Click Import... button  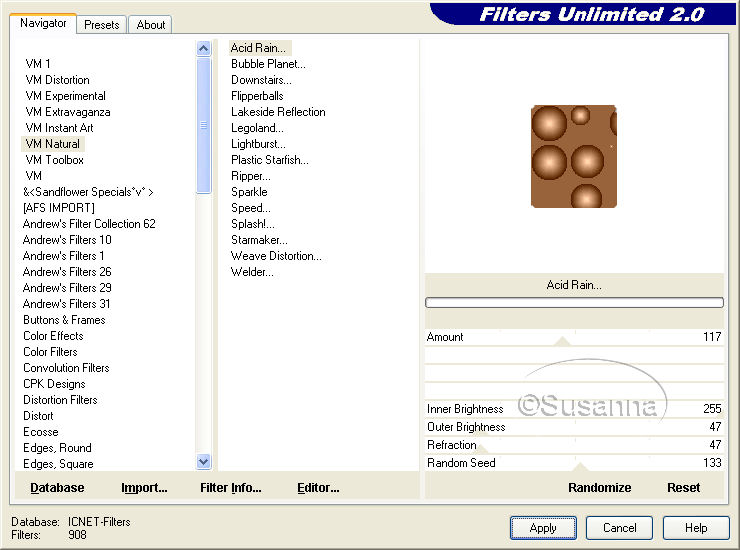(x=144, y=488)
